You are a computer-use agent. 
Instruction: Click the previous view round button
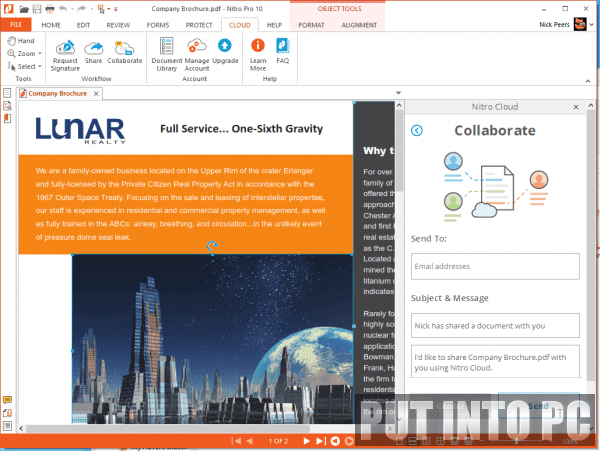point(335,441)
